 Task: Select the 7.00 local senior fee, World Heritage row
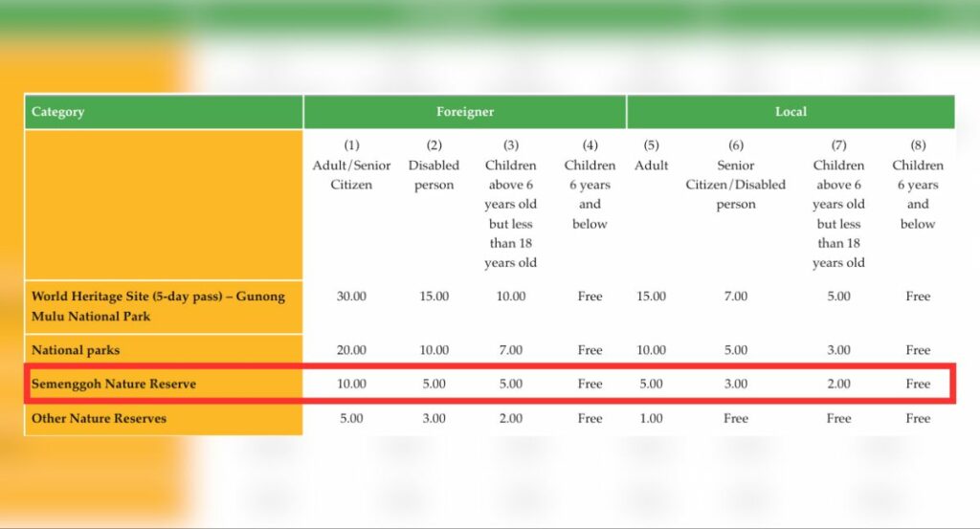(x=736, y=296)
